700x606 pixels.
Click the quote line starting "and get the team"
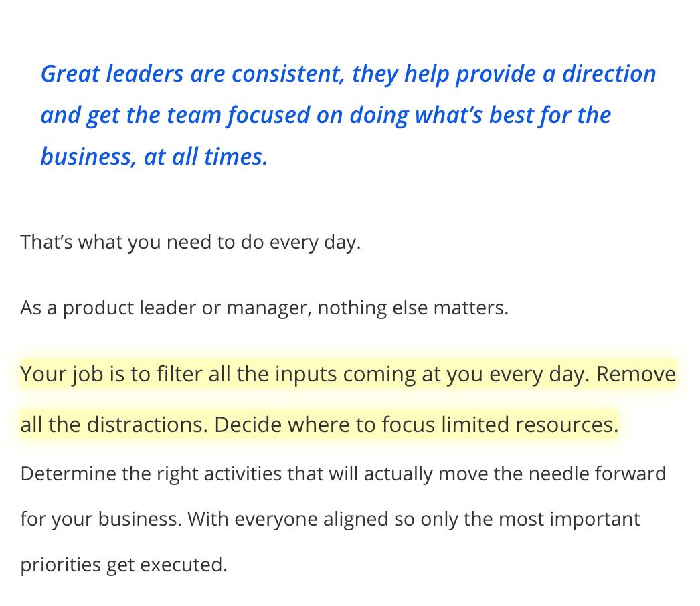tap(325, 115)
